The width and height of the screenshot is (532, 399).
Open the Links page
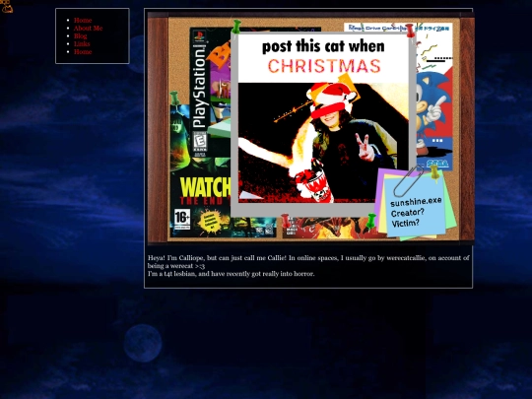[x=82, y=43]
